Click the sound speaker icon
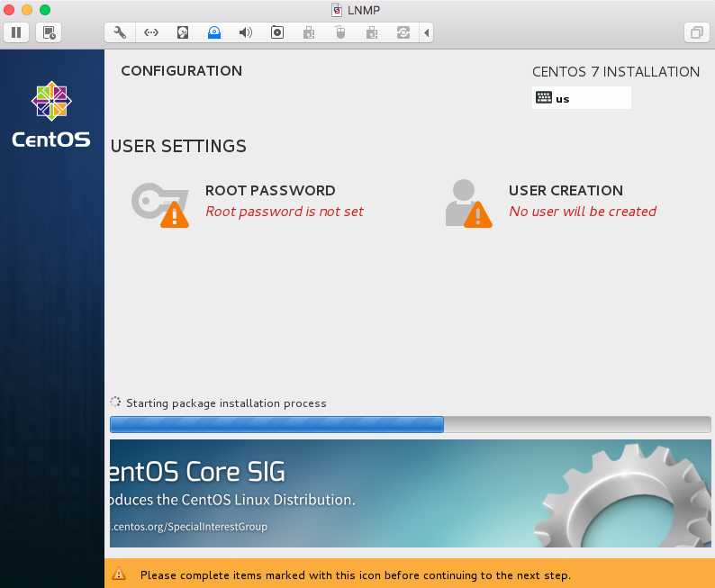The width and height of the screenshot is (715, 588). click(245, 32)
